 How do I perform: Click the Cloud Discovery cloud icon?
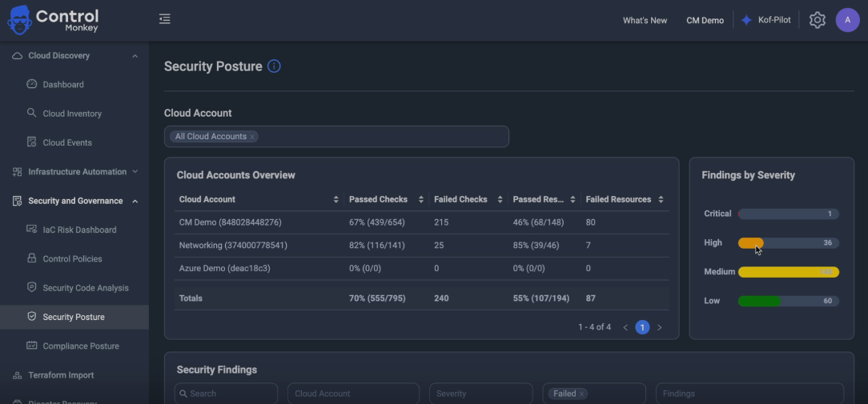point(17,56)
